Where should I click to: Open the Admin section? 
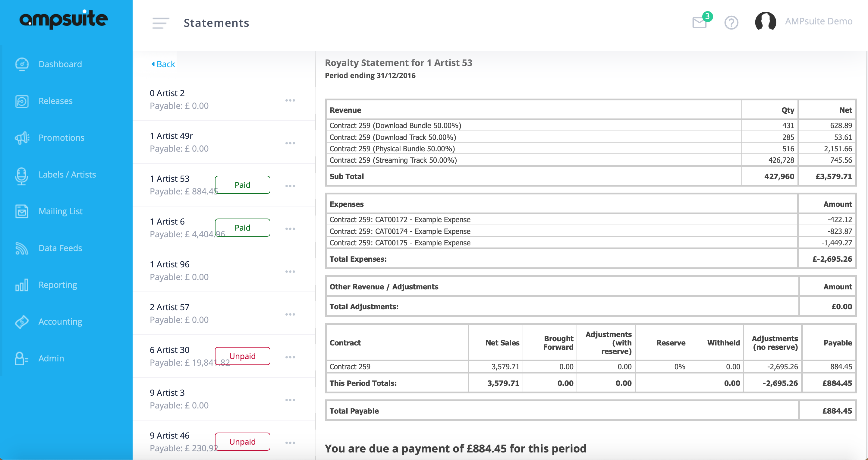(x=51, y=358)
